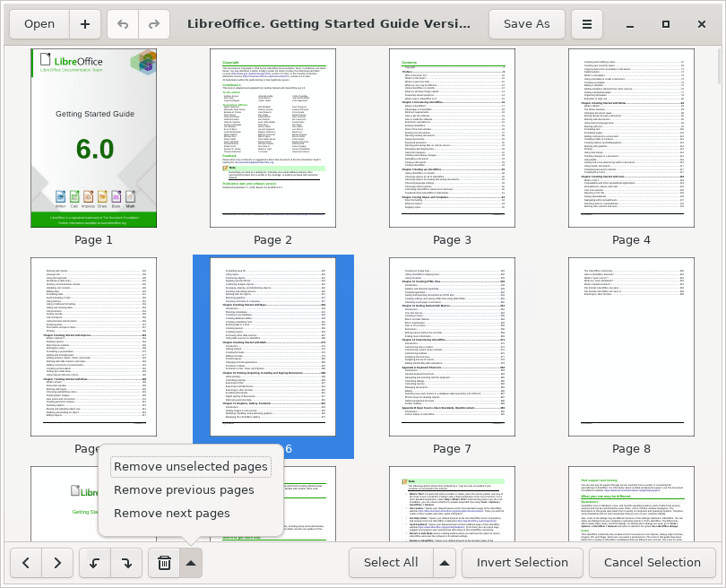
Task: Select the Page 4 thumbnail
Action: pos(631,138)
